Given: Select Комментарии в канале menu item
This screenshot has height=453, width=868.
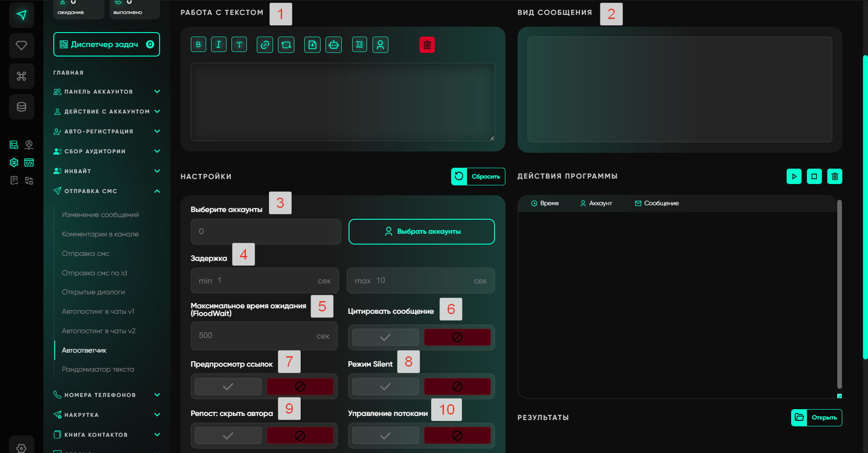Looking at the screenshot, I should 100,234.
